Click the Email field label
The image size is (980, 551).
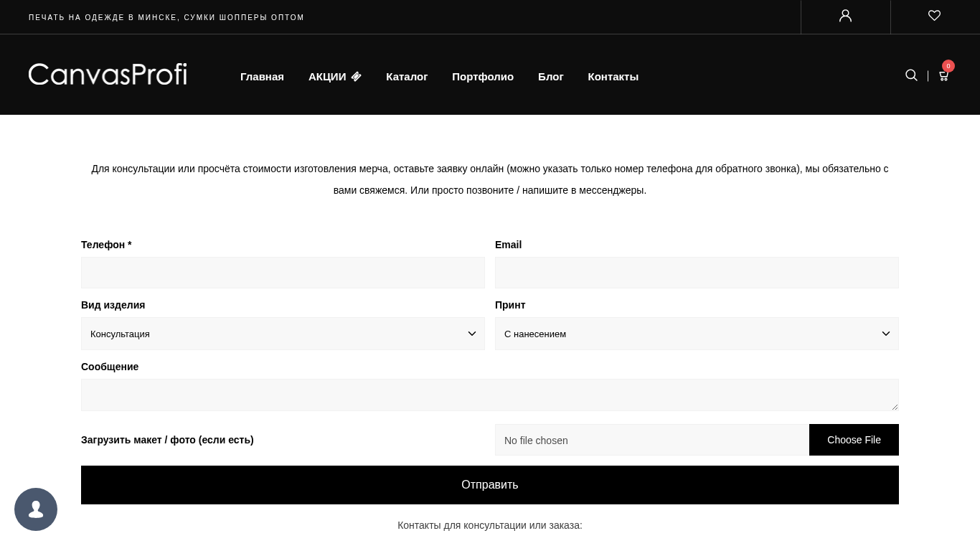508,245
